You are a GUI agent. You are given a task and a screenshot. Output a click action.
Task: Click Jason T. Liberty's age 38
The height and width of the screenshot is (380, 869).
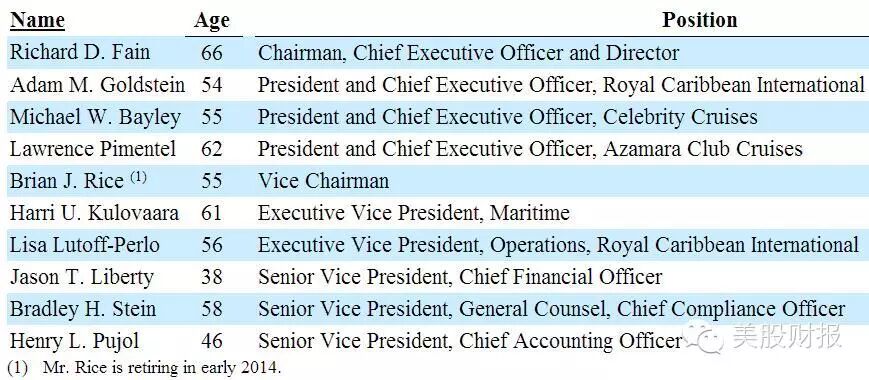click(x=212, y=277)
